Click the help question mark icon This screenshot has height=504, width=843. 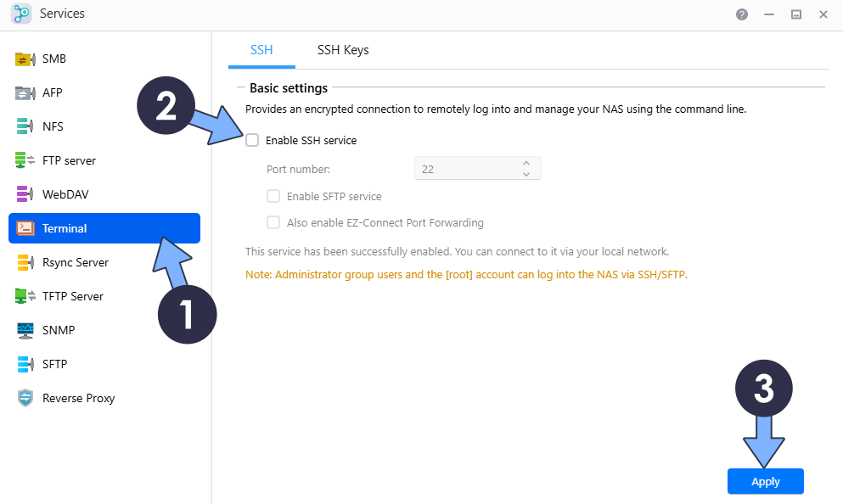[742, 14]
